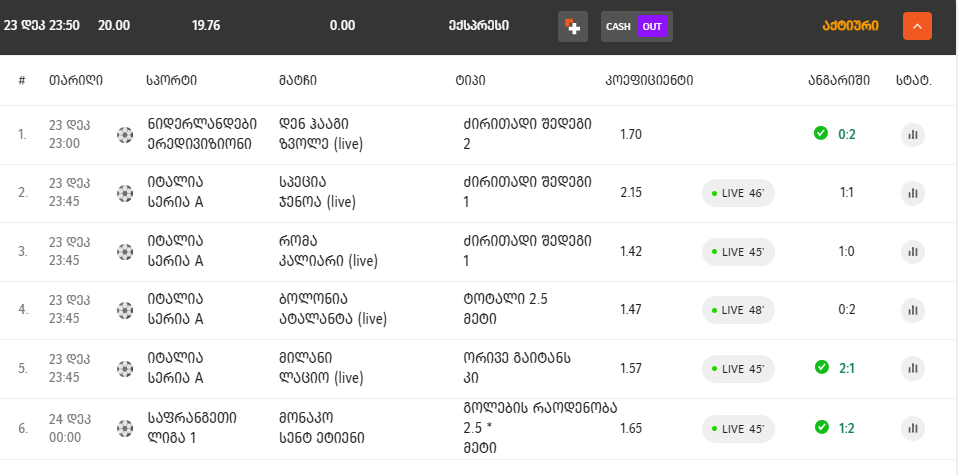The image size is (958, 475).
Task: Click coefficient 1.65 for Monaco match
Action: click(631, 428)
